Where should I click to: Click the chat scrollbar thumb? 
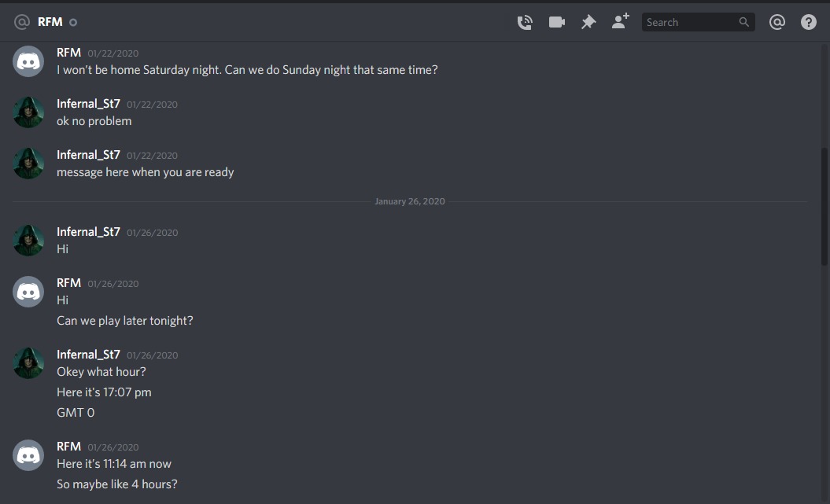pos(824,204)
